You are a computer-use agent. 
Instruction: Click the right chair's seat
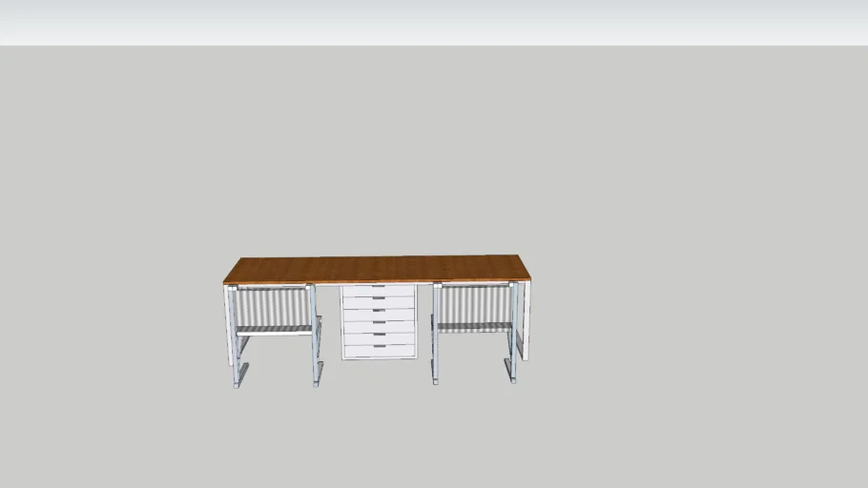click(473, 327)
